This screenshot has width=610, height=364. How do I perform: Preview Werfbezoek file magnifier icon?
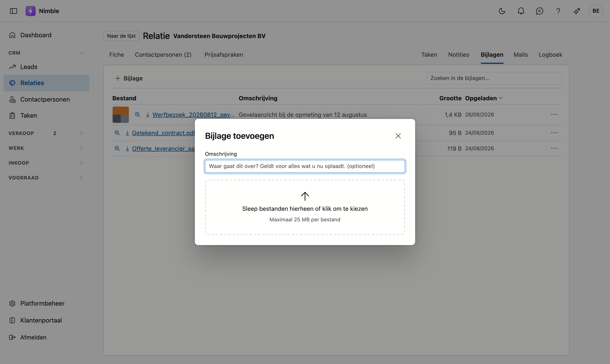pos(137,114)
